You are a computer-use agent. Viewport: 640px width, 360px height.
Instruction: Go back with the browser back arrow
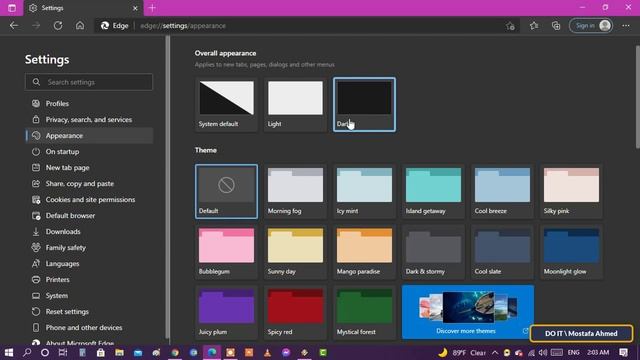click(x=14, y=26)
